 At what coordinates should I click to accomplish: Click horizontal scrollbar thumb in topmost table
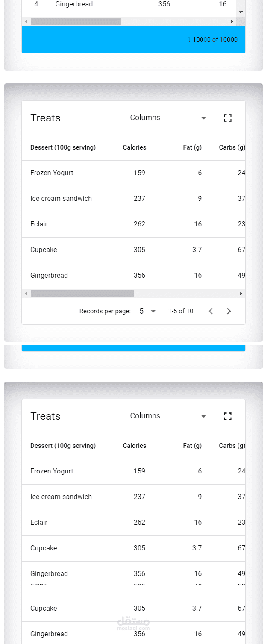pyautogui.click(x=76, y=22)
